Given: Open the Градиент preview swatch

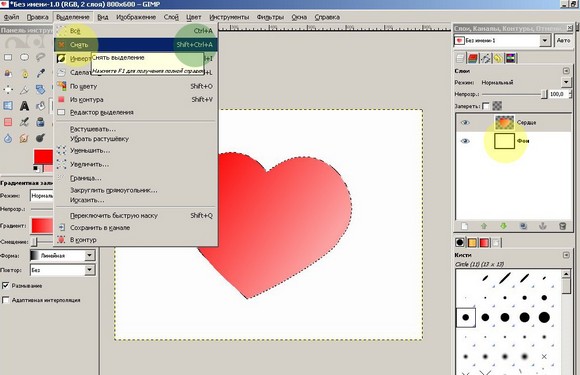Looking at the screenshot, I should pyautogui.click(x=42, y=226).
